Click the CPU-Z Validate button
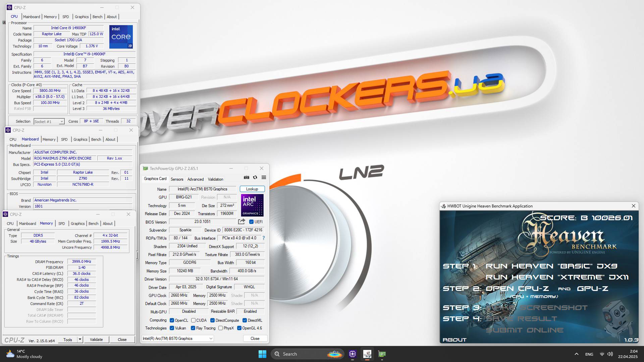Image resolution: width=644 pixels, height=362 pixels. click(96, 340)
